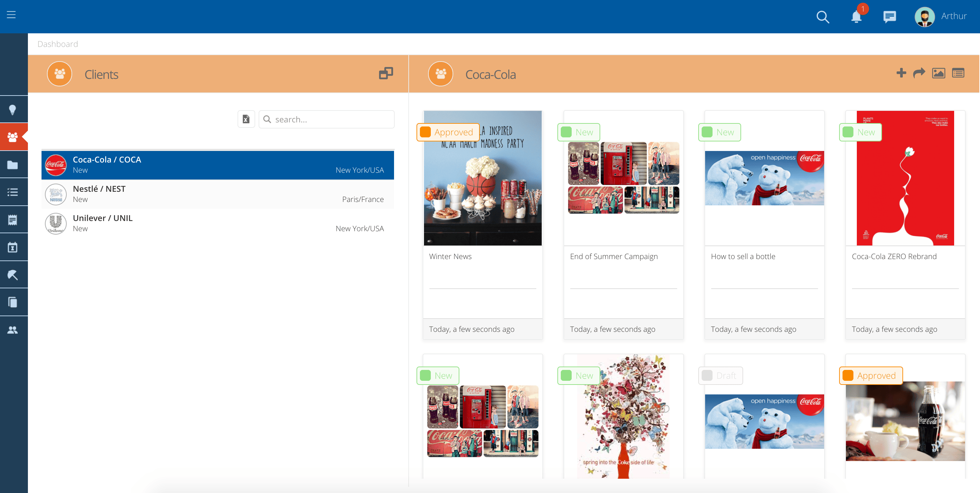
Task: Open the chat messages icon
Action: (x=889, y=17)
